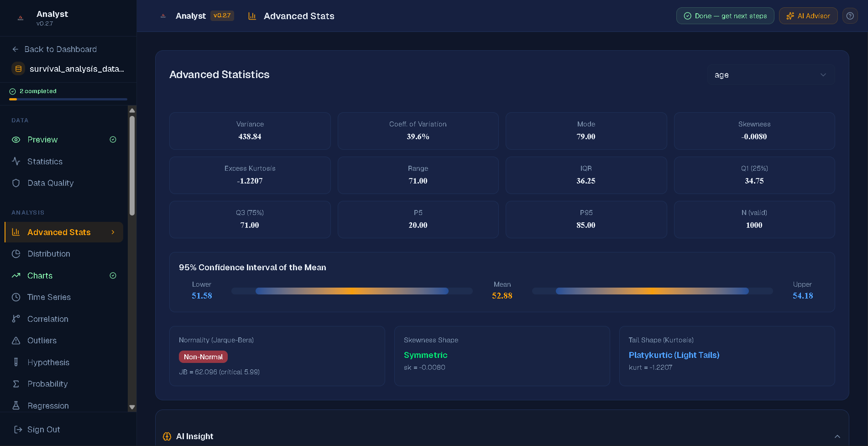Go to Data Quality section
The image size is (868, 446).
(x=64, y=183)
